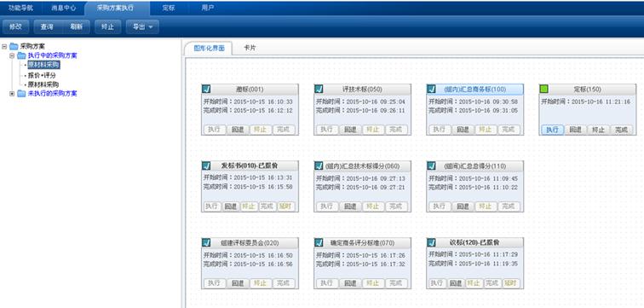Screen dimensions: 644x308
Task: Click the 查询 toolbar button
Action: pyautogui.click(x=47, y=26)
